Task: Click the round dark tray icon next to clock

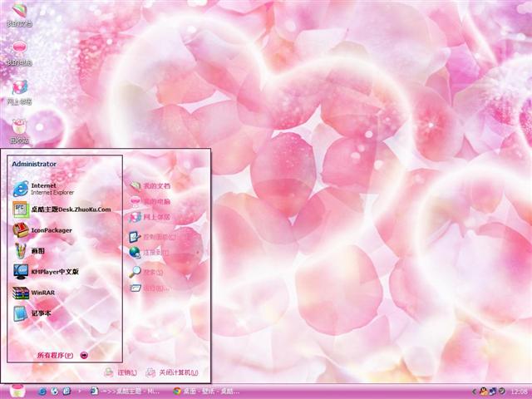Action: coord(502,392)
